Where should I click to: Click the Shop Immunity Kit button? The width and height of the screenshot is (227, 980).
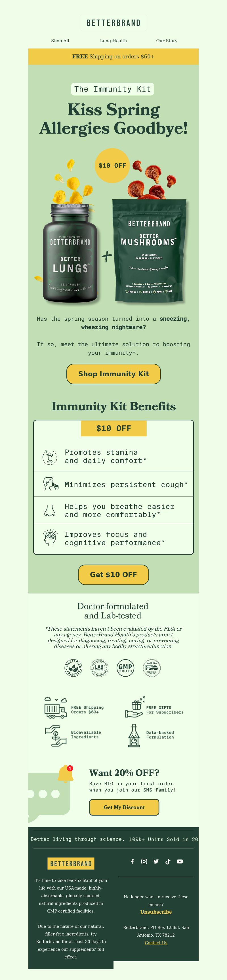pyautogui.click(x=113, y=374)
